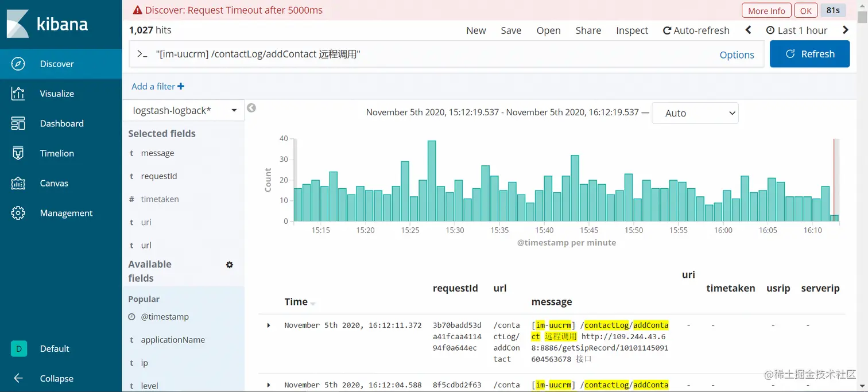Open the Visualize chart icon

click(18, 94)
